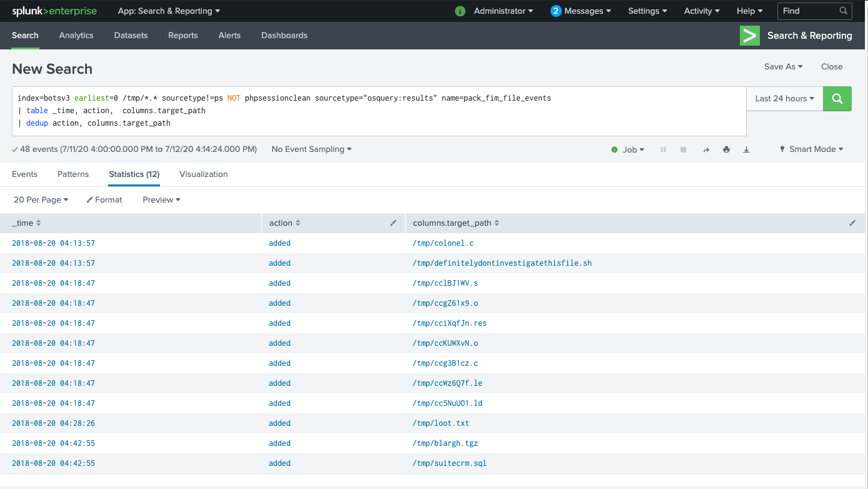
Task: Click the Splunk enterprise logo
Action: 54,11
